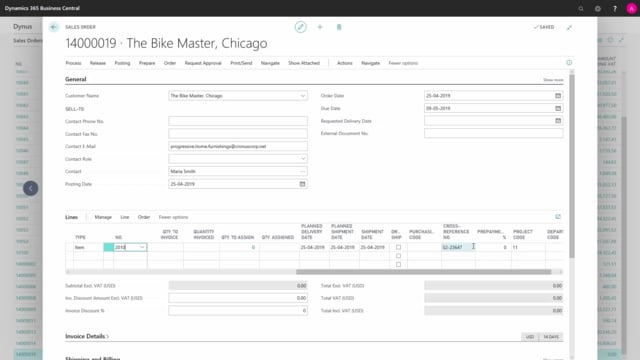Viewport: 640px width, 360px height.
Task: Open the help question mark icon
Action: pos(615,8)
